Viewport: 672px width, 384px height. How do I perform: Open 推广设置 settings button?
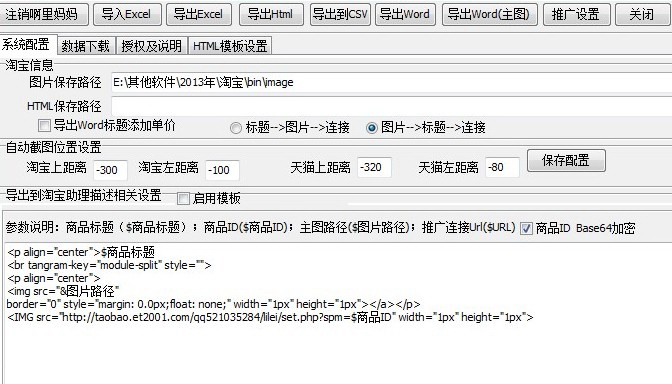pyautogui.click(x=576, y=15)
